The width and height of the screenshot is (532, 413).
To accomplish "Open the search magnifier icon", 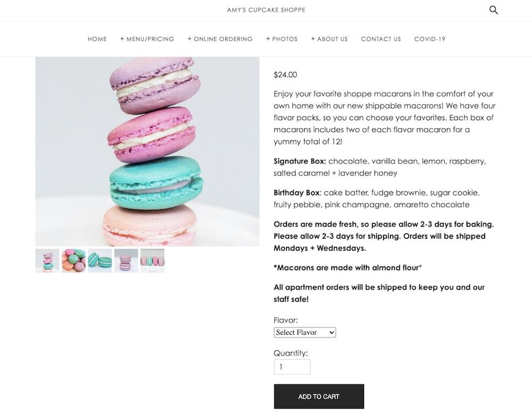I will pos(493,10).
